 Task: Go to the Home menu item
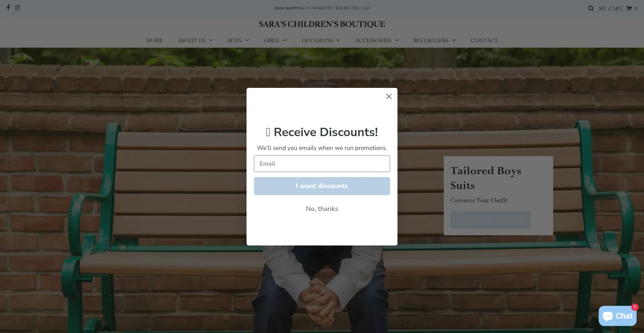(154, 40)
